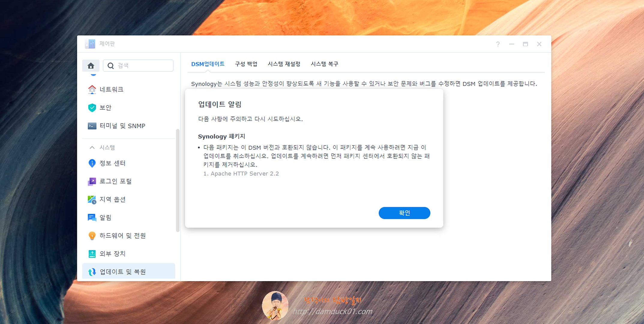The height and width of the screenshot is (324, 644).
Task: Open the help question mark icon
Action: (498, 44)
